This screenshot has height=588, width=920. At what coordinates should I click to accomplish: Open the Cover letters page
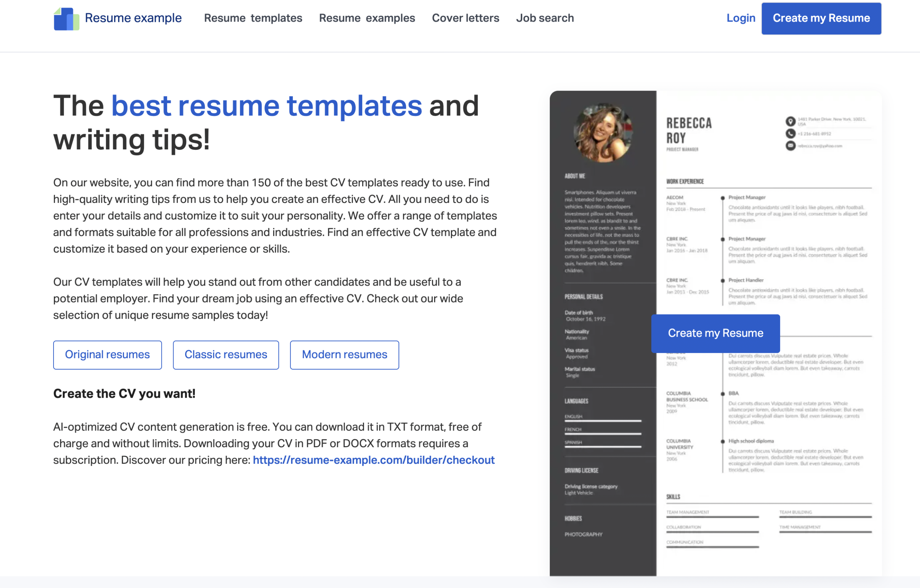coord(465,18)
